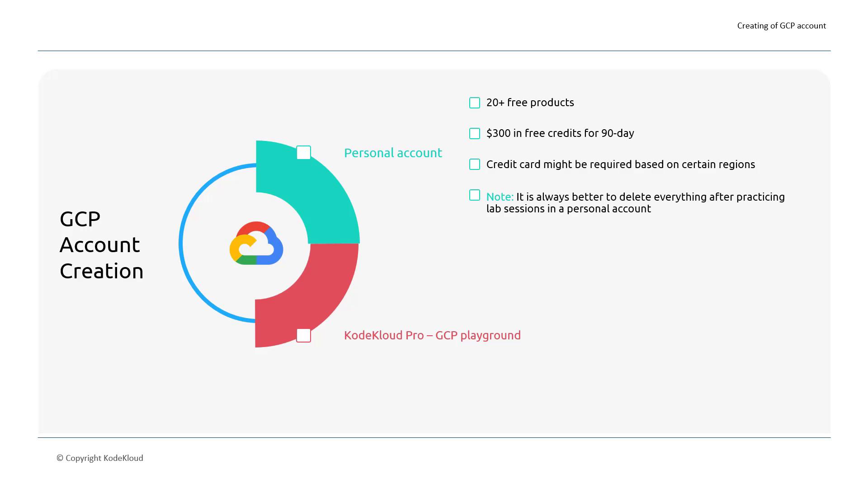Select the 'GCP Account Creation' title text
868x488 pixels.
[101, 245]
